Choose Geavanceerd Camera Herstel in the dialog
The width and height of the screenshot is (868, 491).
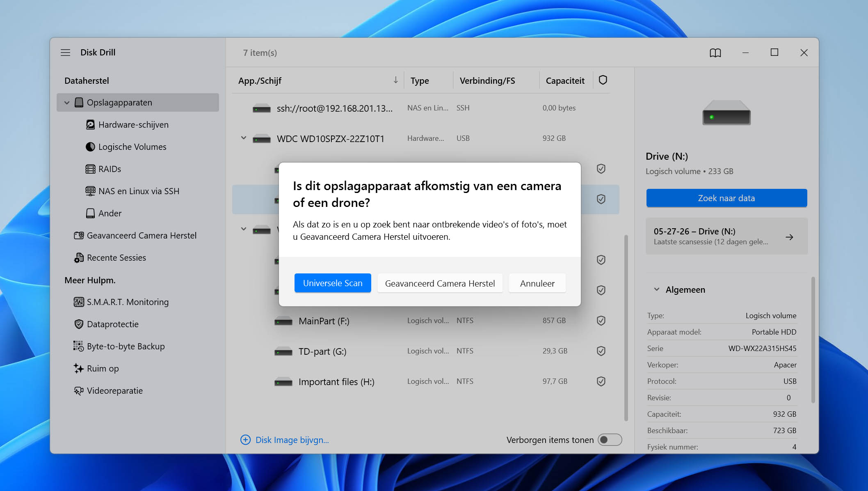[x=440, y=283]
